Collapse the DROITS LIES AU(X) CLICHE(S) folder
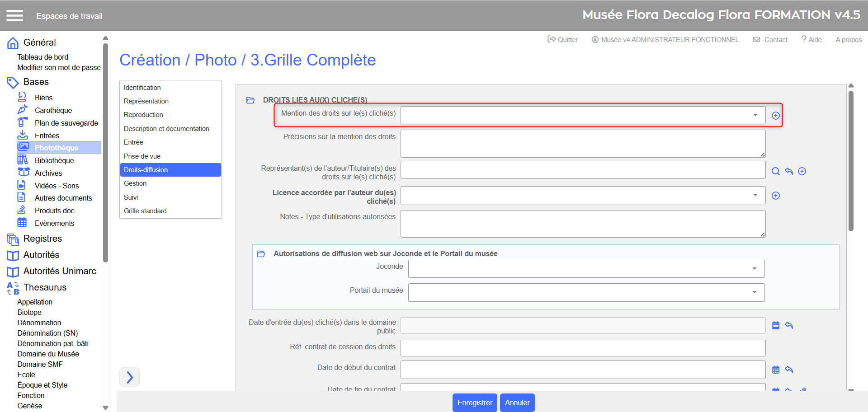 pos(250,100)
